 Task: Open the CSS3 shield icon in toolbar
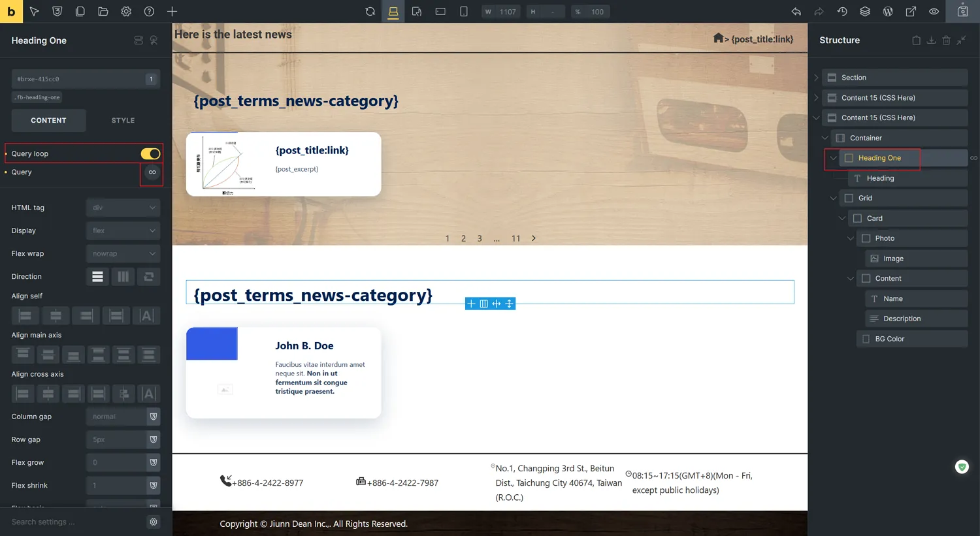[x=57, y=12]
